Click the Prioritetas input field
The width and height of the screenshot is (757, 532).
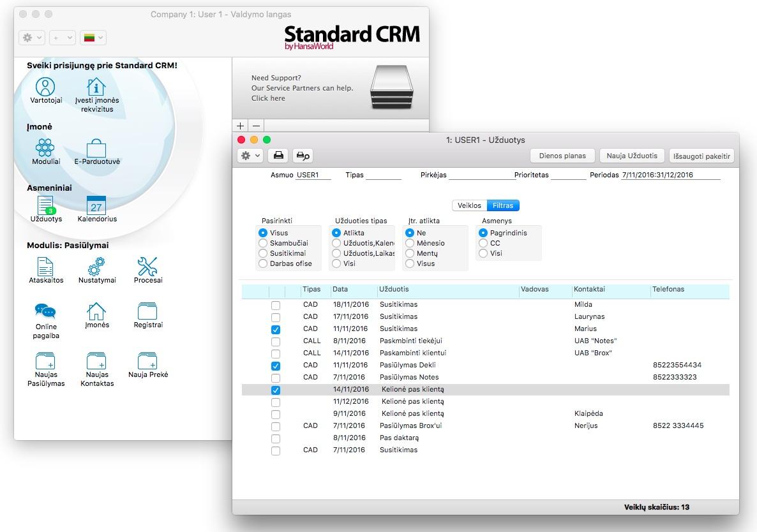568,175
